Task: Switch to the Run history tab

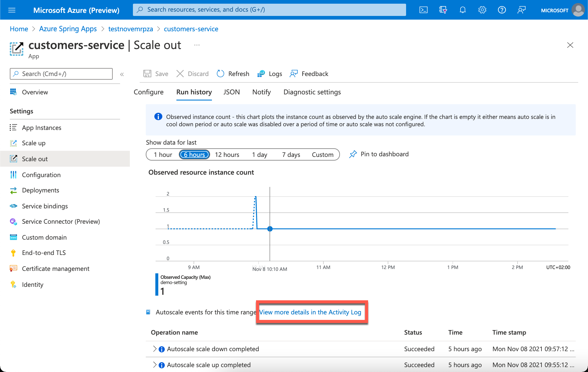Action: 194,92
